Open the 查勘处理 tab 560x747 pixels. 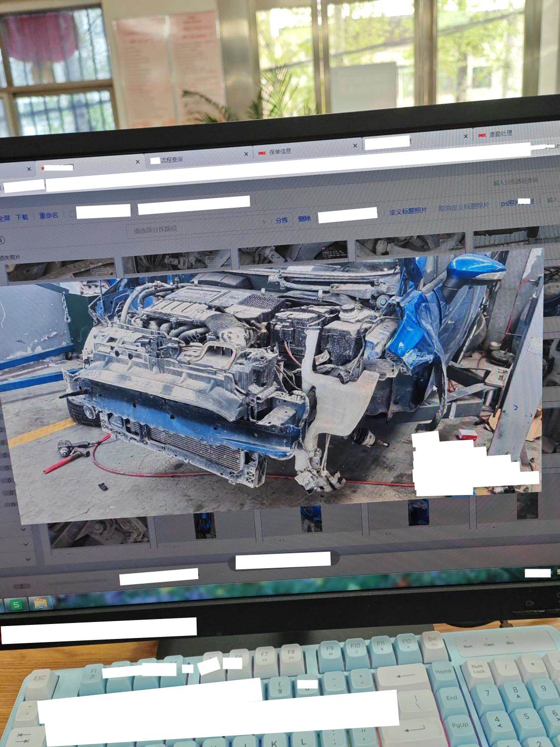click(500, 134)
